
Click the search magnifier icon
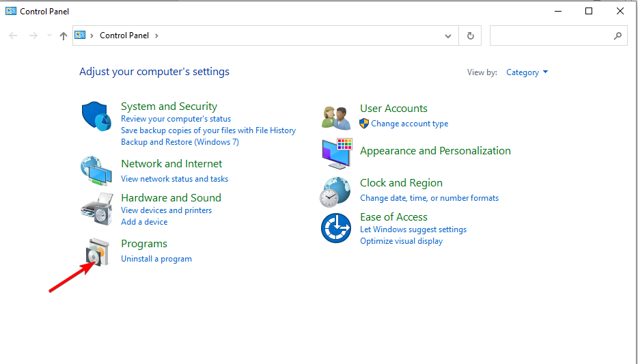(x=618, y=36)
